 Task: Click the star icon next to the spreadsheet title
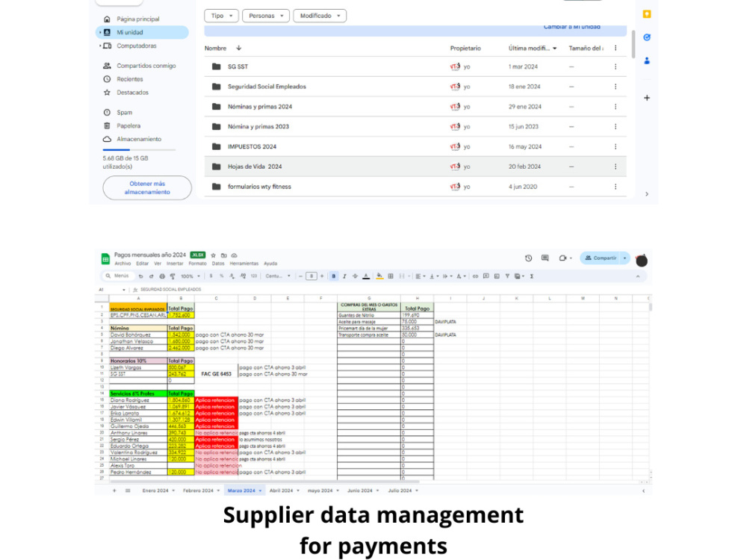[213, 255]
